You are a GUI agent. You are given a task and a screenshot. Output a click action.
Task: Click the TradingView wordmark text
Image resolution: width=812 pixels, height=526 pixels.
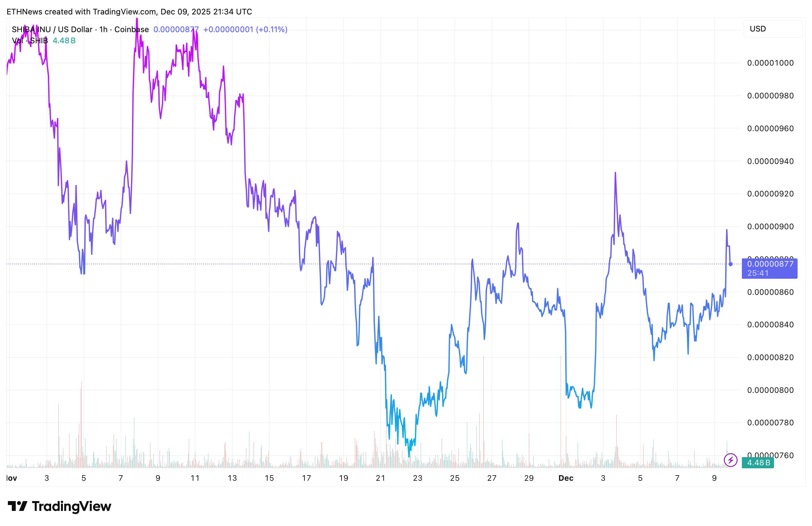71,506
